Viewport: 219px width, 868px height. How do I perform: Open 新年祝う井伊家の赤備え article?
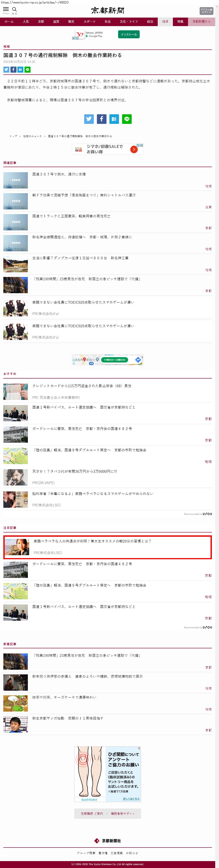(x=87, y=676)
